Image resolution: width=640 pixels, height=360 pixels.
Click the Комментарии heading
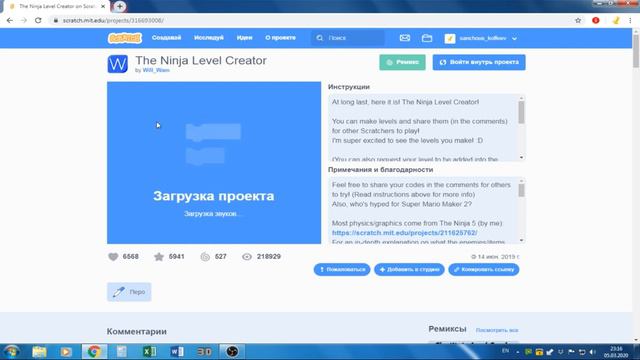(137, 331)
